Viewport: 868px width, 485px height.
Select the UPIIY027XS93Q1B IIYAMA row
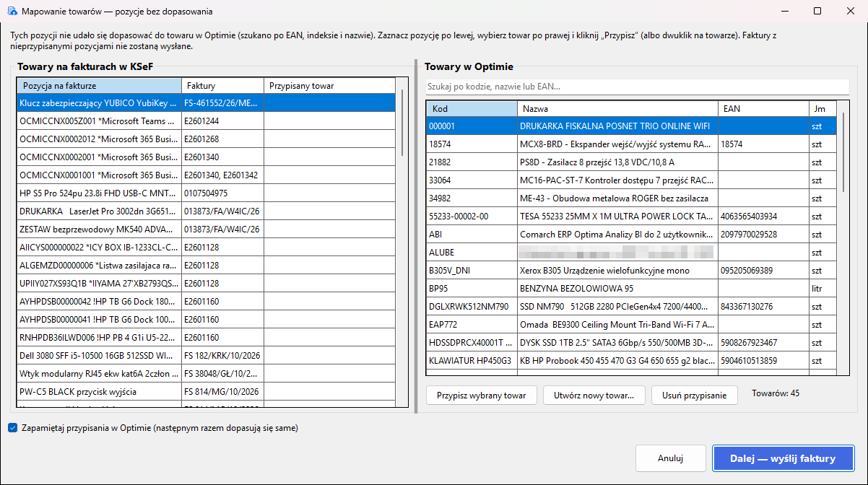coord(207,284)
